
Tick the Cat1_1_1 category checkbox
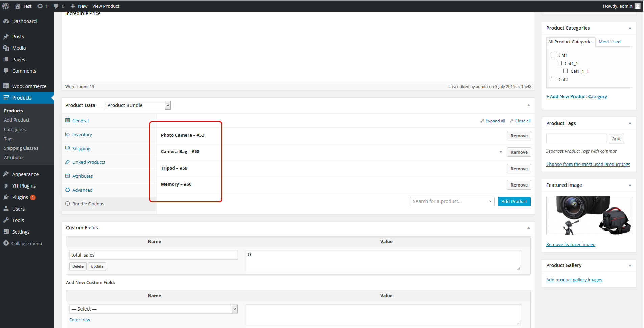click(566, 71)
